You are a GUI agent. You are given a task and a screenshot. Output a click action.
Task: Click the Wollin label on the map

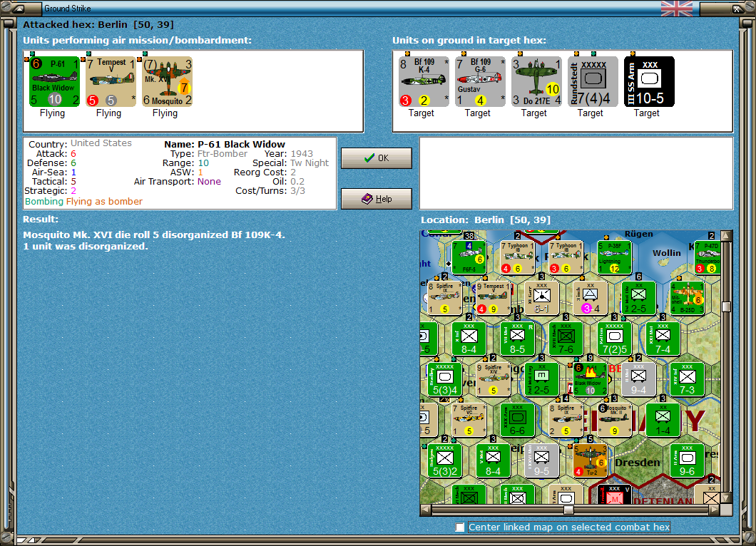pyautogui.click(x=667, y=253)
